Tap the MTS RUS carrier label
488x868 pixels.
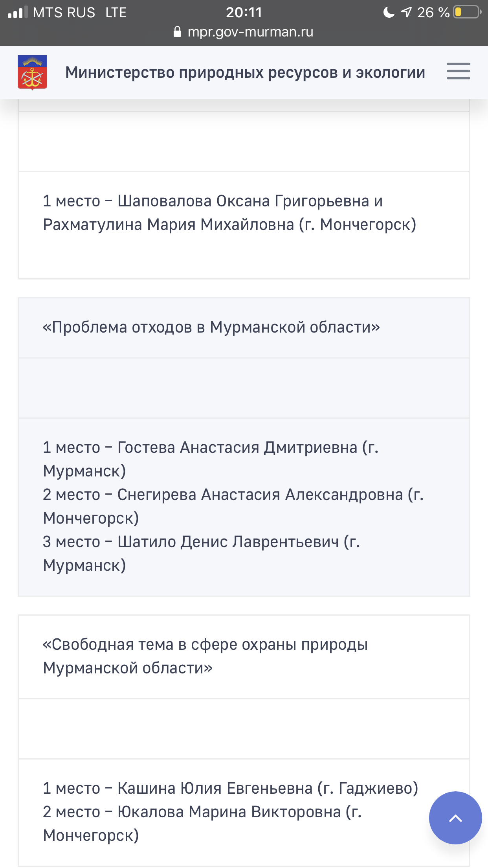point(64,12)
